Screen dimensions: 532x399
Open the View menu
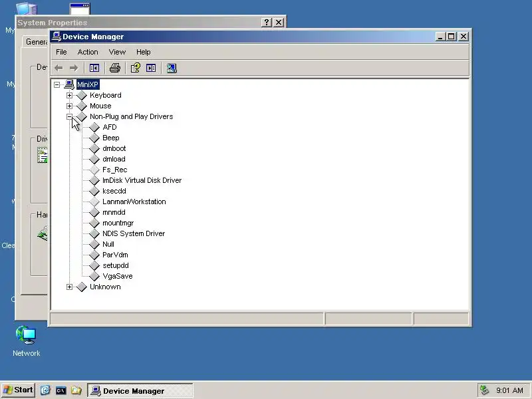click(117, 52)
